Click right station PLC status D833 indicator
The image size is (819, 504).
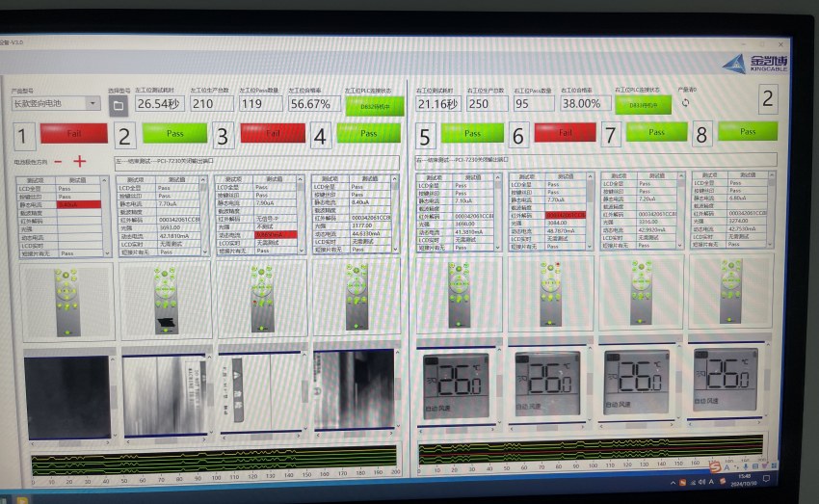point(643,105)
